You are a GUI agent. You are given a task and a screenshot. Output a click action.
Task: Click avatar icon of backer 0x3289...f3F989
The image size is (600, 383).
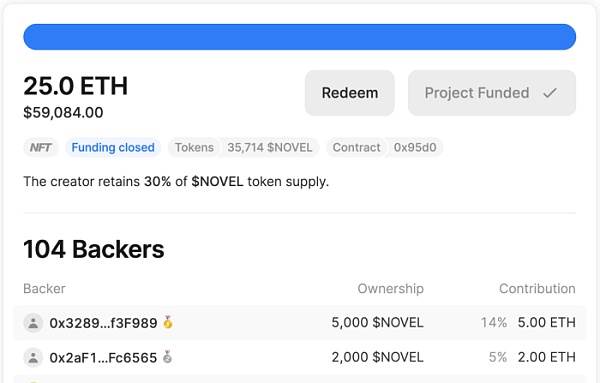(33, 323)
